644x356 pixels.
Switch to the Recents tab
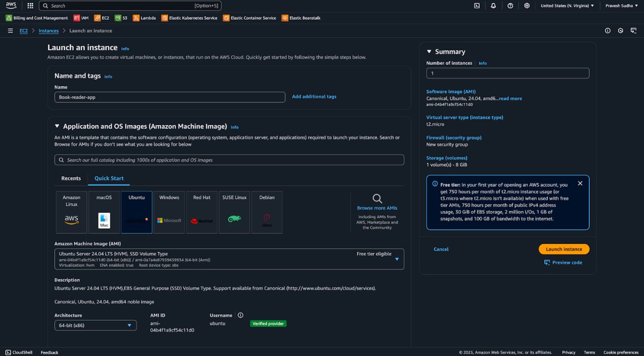(71, 178)
